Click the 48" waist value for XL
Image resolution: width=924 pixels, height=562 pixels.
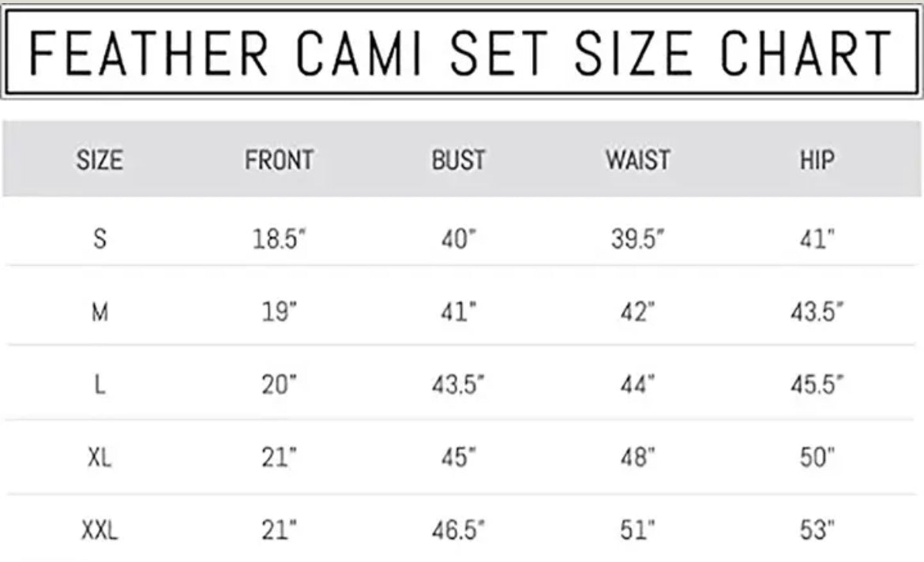[637, 457]
